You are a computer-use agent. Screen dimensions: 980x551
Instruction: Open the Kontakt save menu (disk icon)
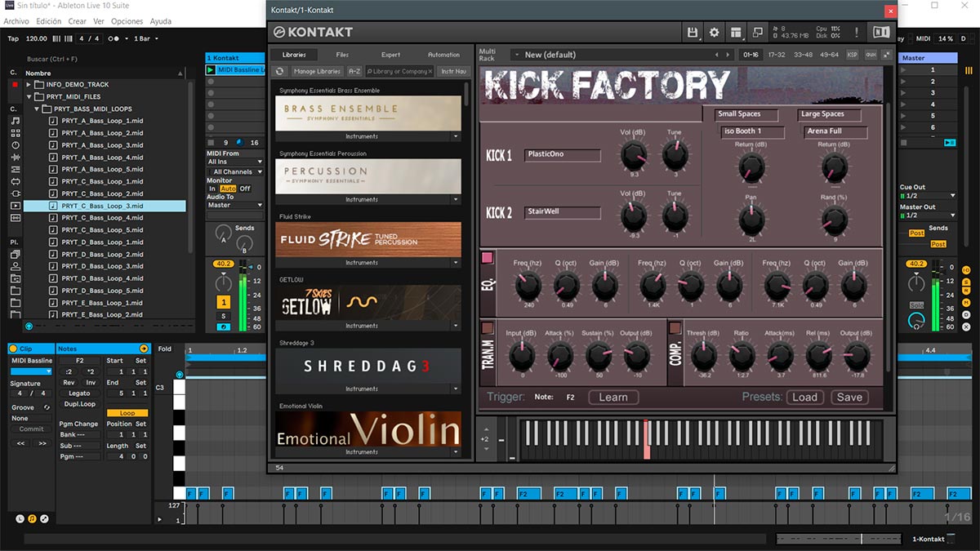tap(693, 33)
